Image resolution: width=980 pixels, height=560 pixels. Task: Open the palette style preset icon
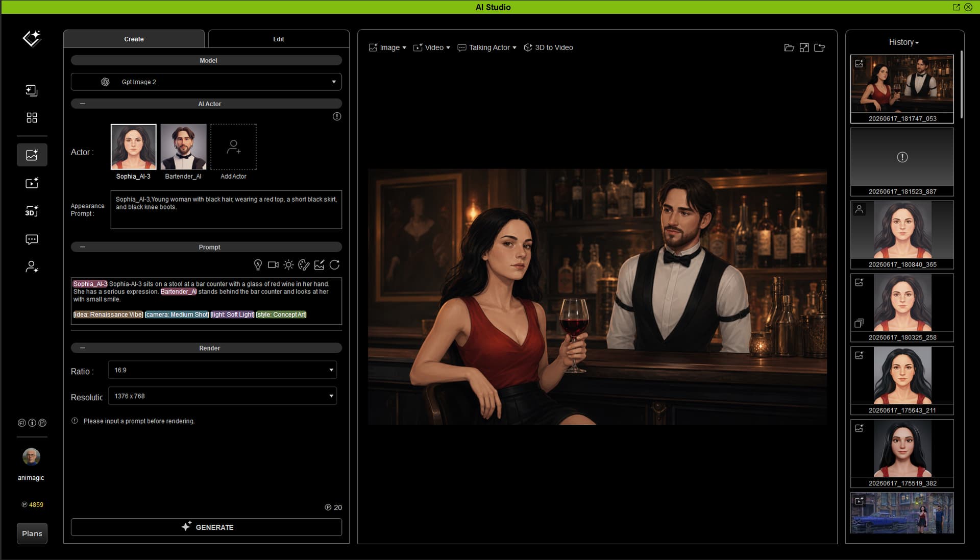click(304, 264)
